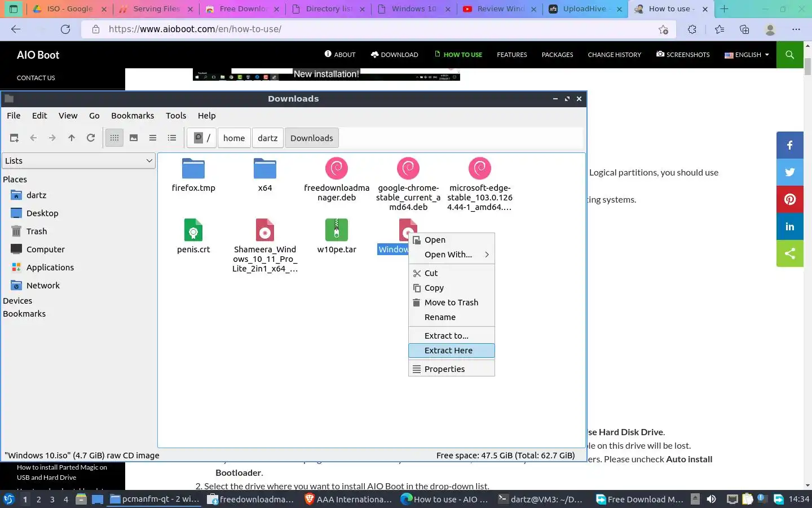Screen dimensions: 812x508
Task: Refresh the Edge browser page
Action: click(65, 29)
